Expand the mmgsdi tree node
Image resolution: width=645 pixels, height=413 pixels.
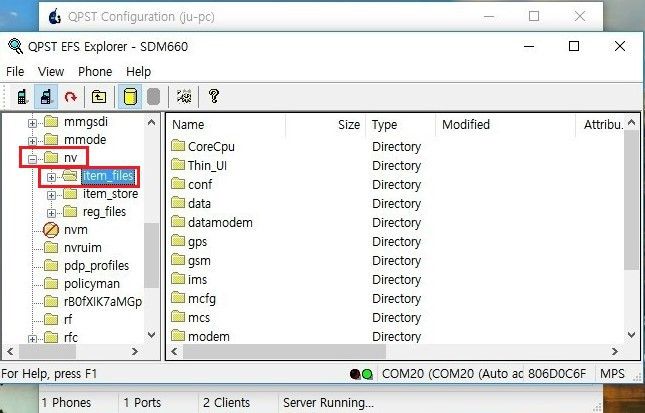tap(32, 123)
